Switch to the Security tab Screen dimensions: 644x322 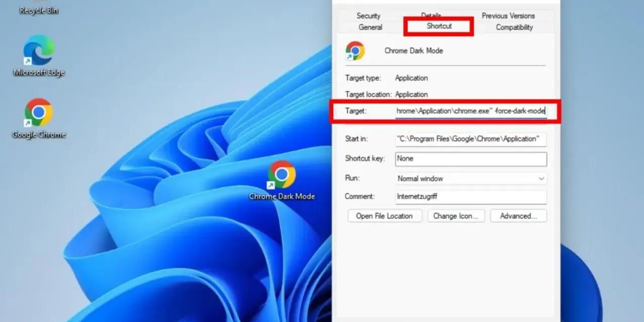pyautogui.click(x=369, y=16)
